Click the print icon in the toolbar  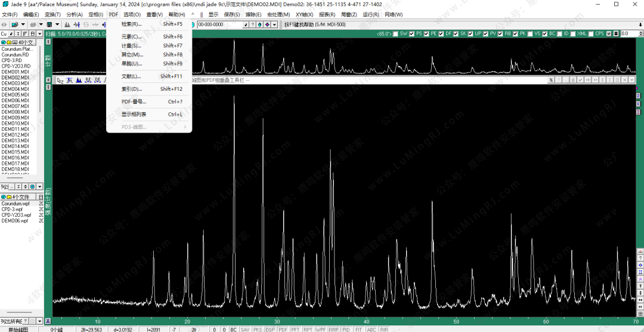[33, 24]
